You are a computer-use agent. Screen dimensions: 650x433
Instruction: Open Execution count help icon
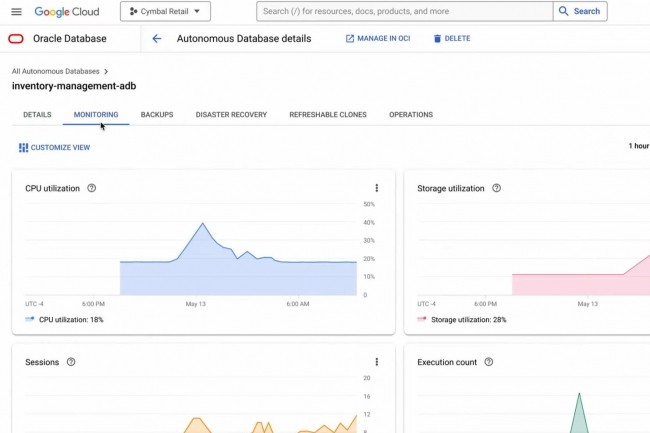point(489,362)
